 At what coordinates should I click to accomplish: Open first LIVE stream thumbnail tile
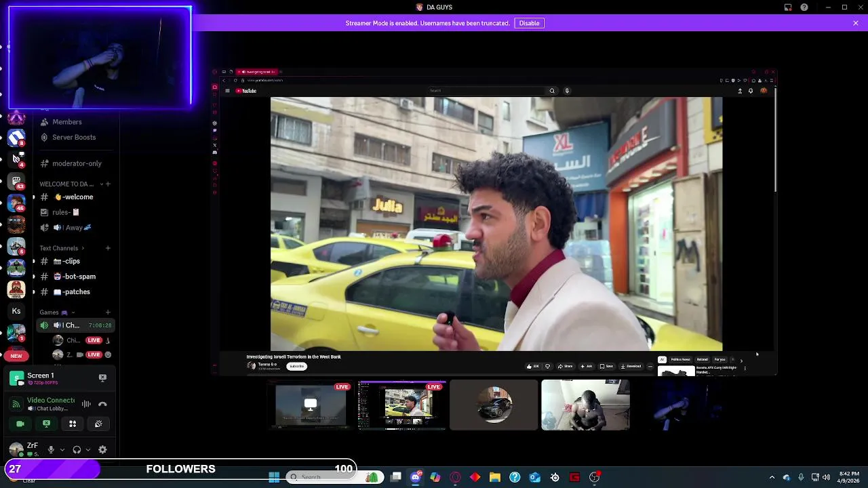(311, 405)
